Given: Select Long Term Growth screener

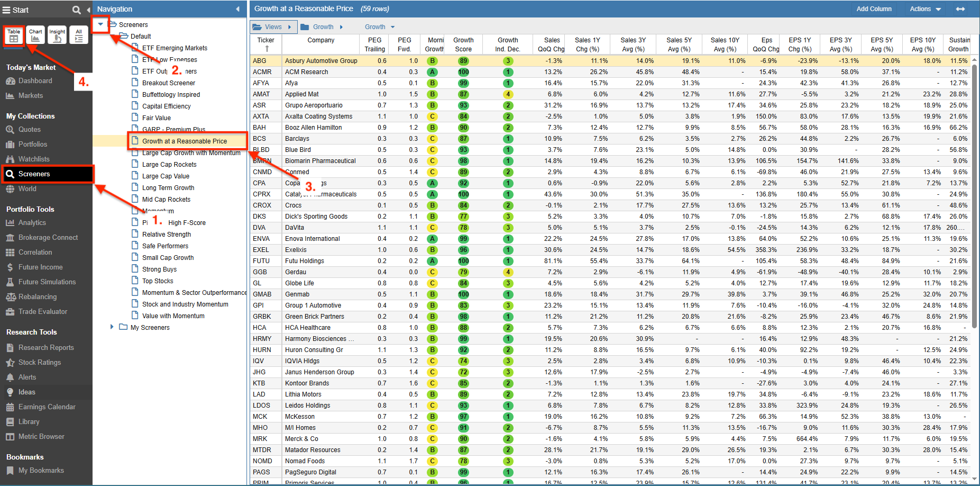Looking at the screenshot, I should [x=168, y=188].
